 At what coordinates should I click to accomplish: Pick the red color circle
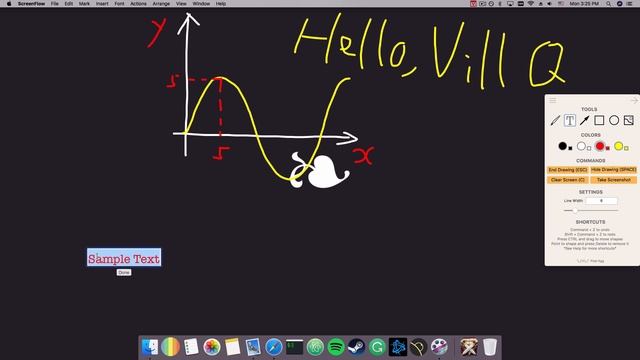(x=600, y=146)
